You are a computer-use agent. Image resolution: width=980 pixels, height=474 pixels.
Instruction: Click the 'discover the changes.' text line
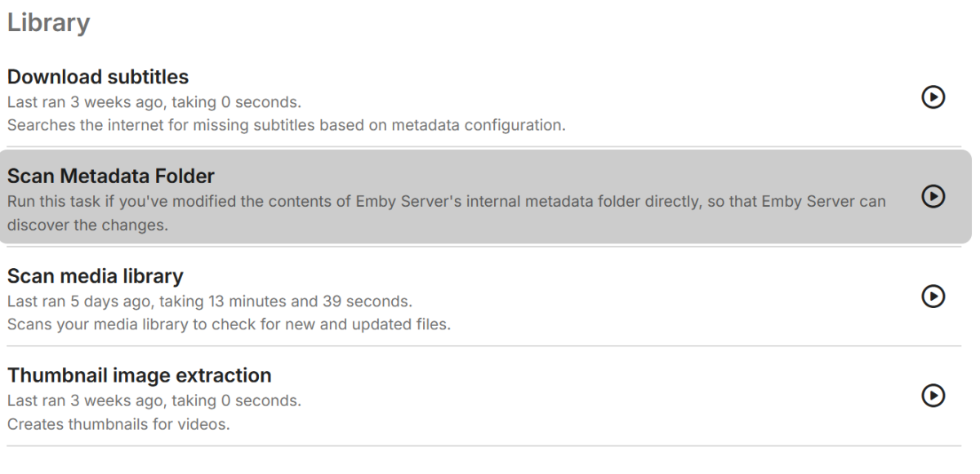[x=87, y=226]
